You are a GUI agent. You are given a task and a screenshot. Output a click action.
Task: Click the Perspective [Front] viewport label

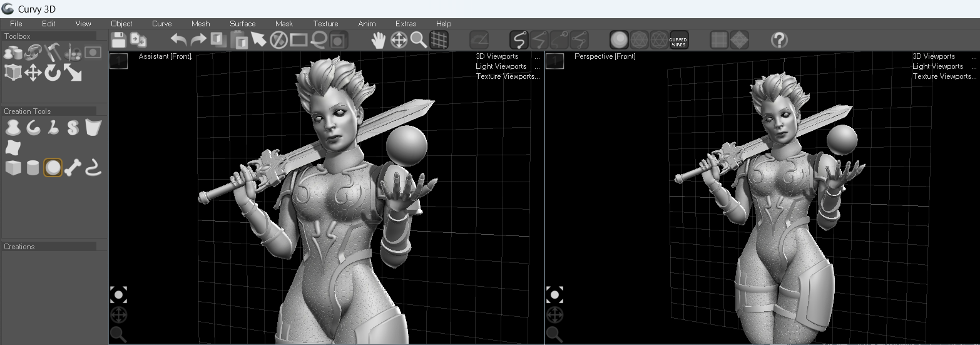605,56
